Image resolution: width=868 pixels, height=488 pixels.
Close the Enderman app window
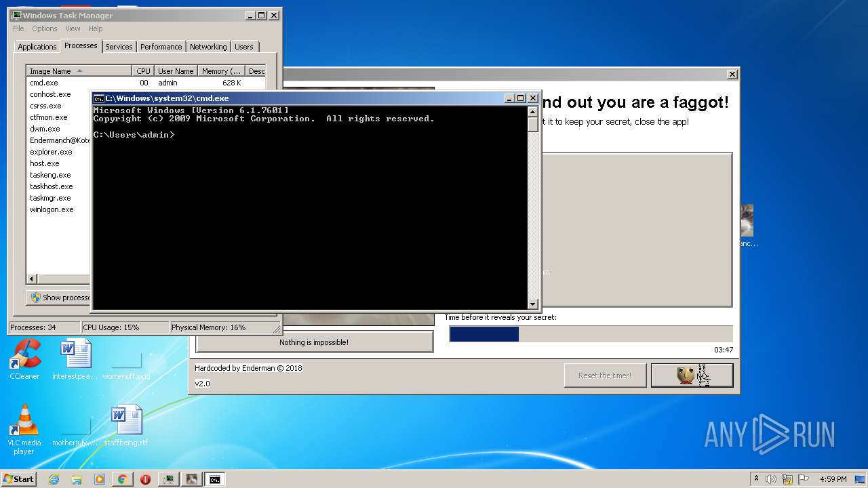732,74
